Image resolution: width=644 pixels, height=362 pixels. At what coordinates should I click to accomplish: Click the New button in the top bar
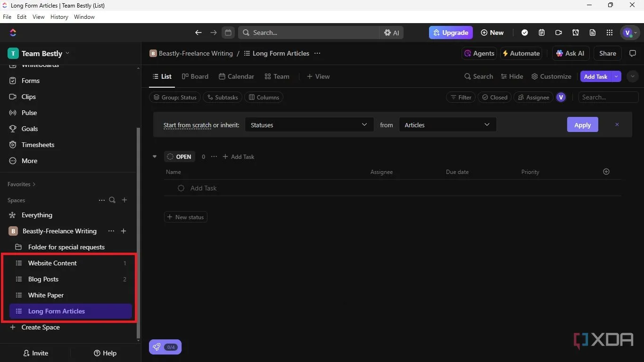coord(492,33)
